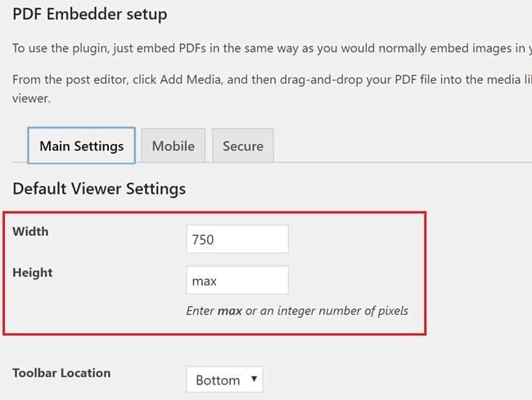The image size is (532, 400).
Task: Select the Secure tab
Action: (x=242, y=146)
